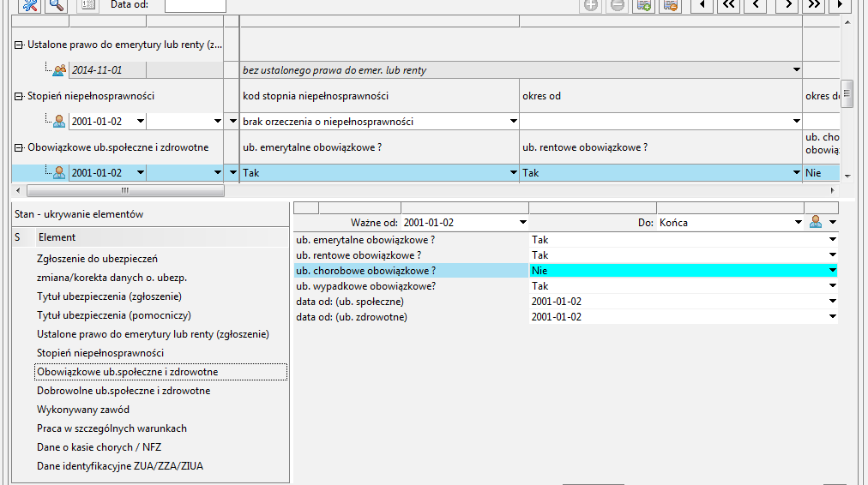Viewport: 868px width, 485px height.
Task: Click the horizontal scrollbar under the tree panel
Action: (124, 190)
